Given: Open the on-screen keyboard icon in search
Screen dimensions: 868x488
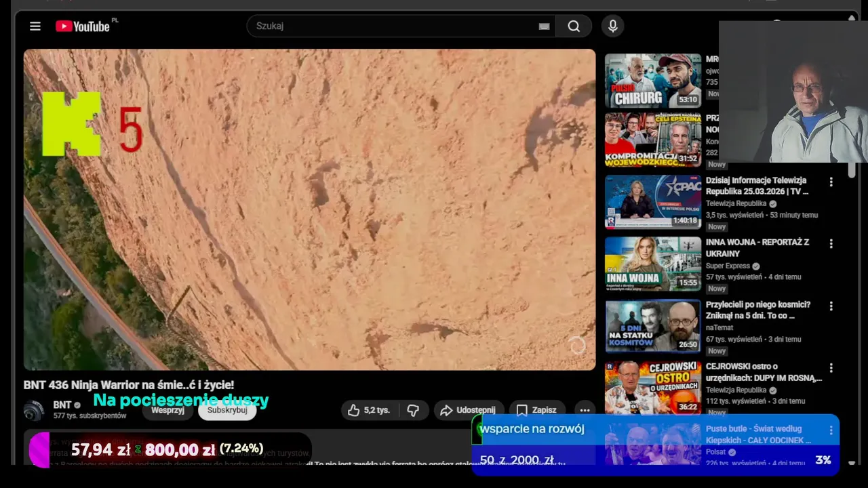Looking at the screenshot, I should [544, 26].
